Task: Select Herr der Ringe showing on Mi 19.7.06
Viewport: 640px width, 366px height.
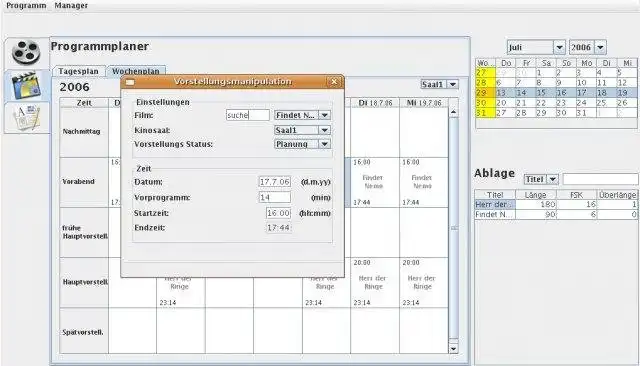Action: [x=424, y=282]
